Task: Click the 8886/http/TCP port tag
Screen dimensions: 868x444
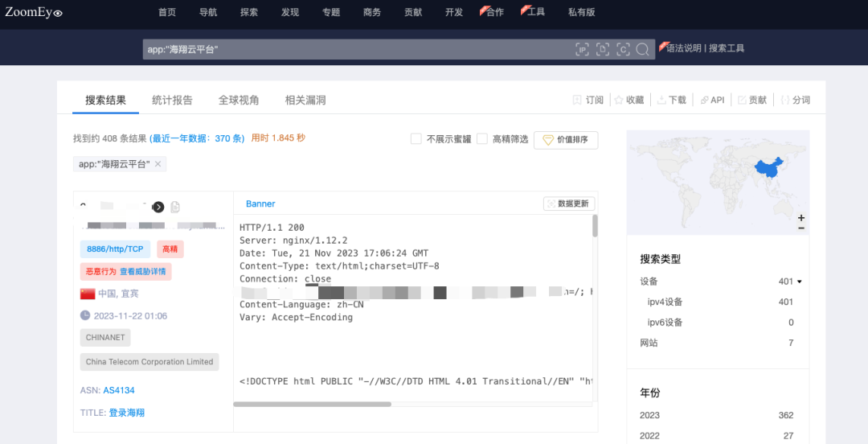Action: click(x=115, y=249)
